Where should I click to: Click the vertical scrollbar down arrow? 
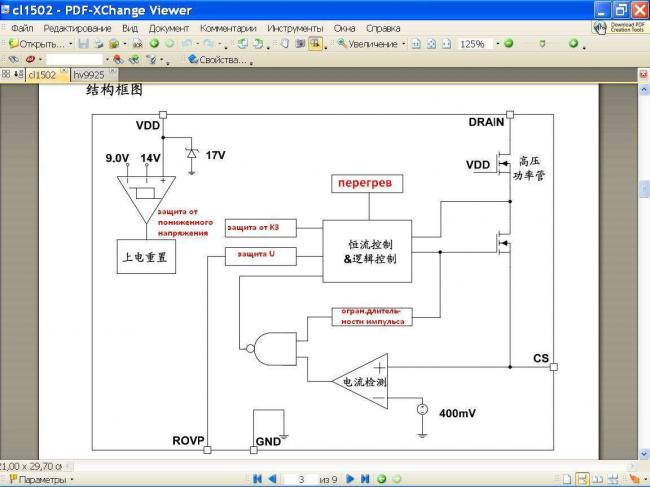(644, 453)
